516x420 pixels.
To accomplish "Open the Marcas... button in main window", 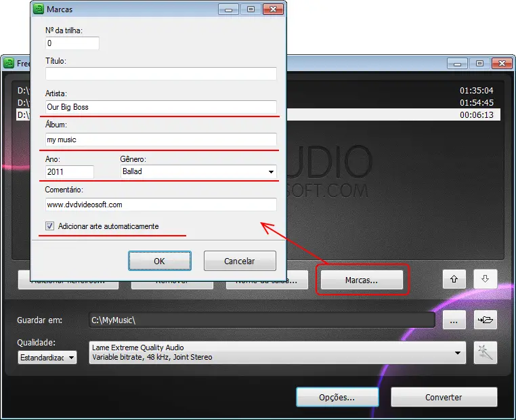I will [x=362, y=280].
